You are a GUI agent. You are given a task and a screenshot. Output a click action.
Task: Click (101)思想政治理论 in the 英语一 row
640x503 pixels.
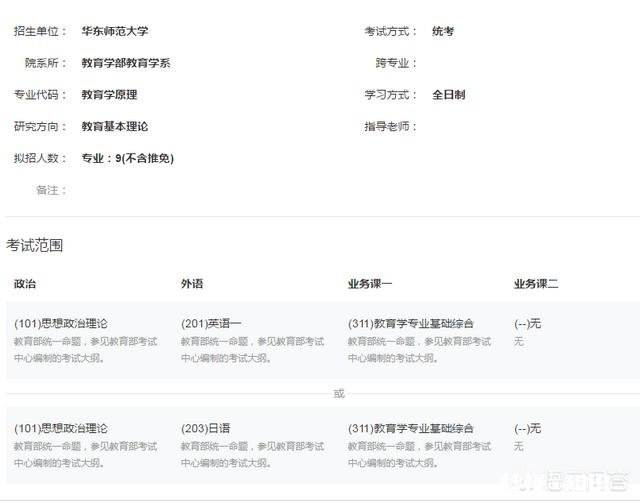(x=61, y=324)
